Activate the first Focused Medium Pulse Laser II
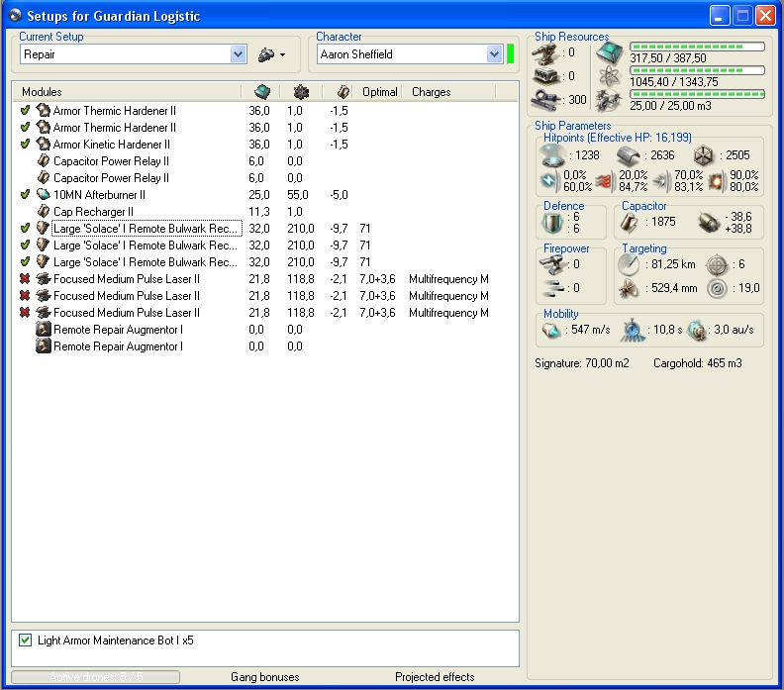 tap(25, 278)
